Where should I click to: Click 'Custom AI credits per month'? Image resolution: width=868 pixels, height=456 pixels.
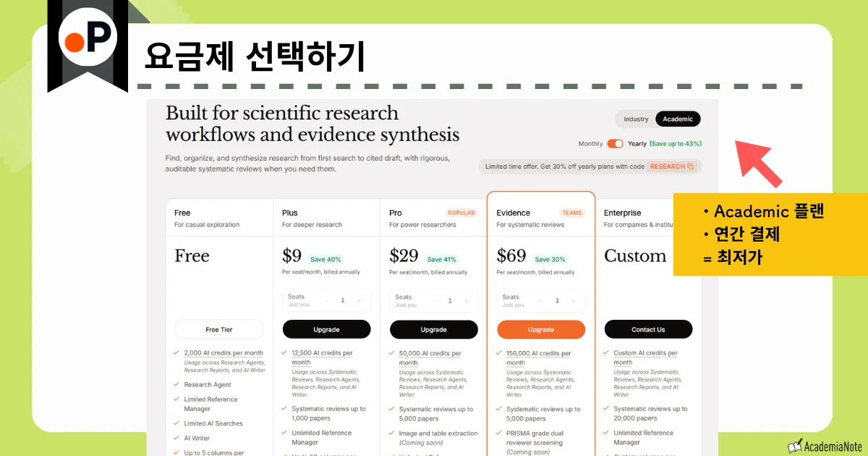645,358
